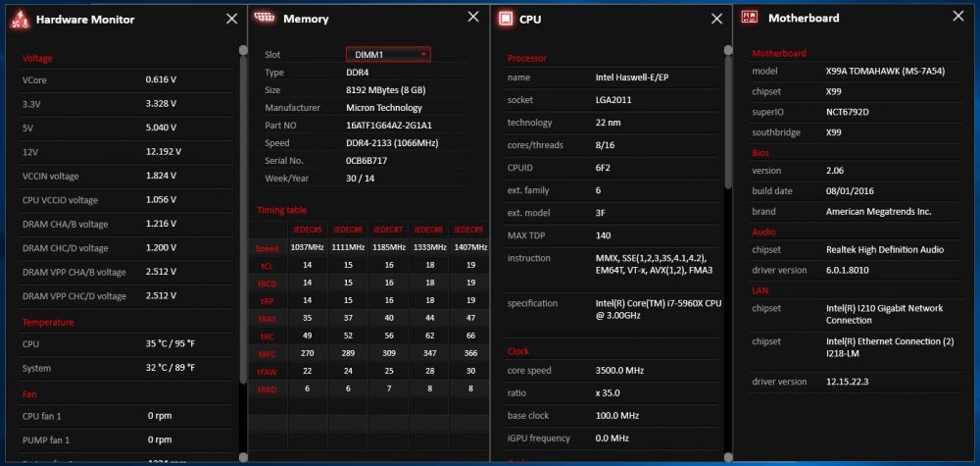Click the VCCIN voltage row label

51,177
